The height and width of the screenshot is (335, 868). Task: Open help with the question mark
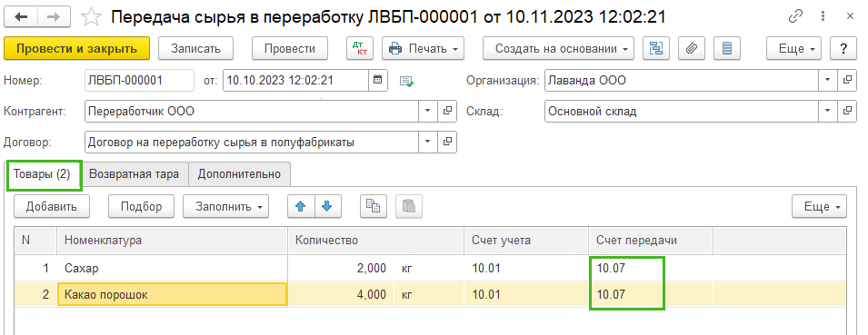pyautogui.click(x=843, y=49)
